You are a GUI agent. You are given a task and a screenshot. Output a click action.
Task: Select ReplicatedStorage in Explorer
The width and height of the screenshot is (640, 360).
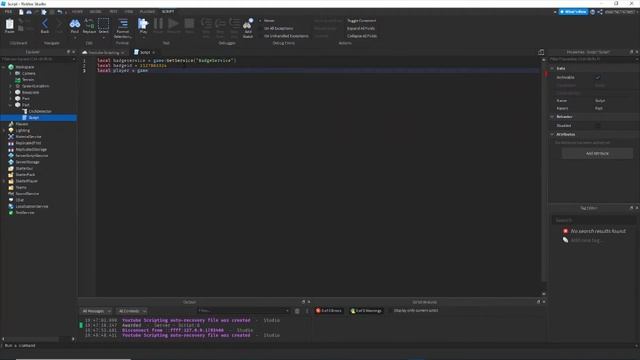coord(27,149)
